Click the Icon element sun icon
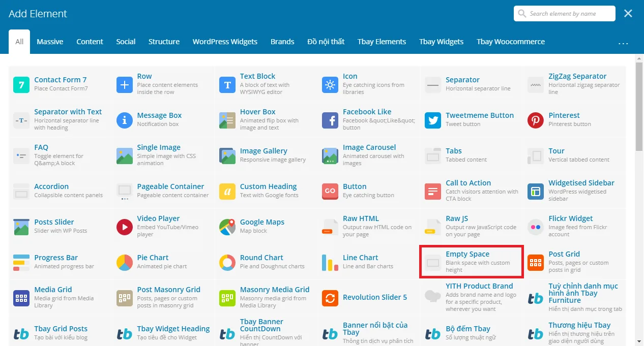 (330, 84)
